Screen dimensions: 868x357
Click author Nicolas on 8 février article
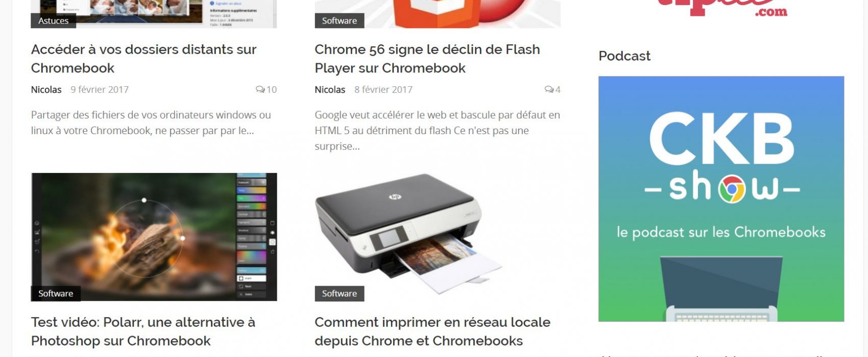coord(330,90)
